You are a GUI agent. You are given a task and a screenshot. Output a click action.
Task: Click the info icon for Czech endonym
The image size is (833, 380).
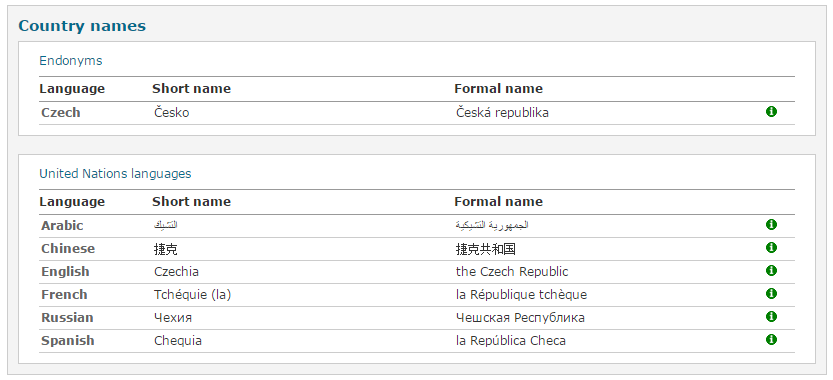pyautogui.click(x=771, y=112)
